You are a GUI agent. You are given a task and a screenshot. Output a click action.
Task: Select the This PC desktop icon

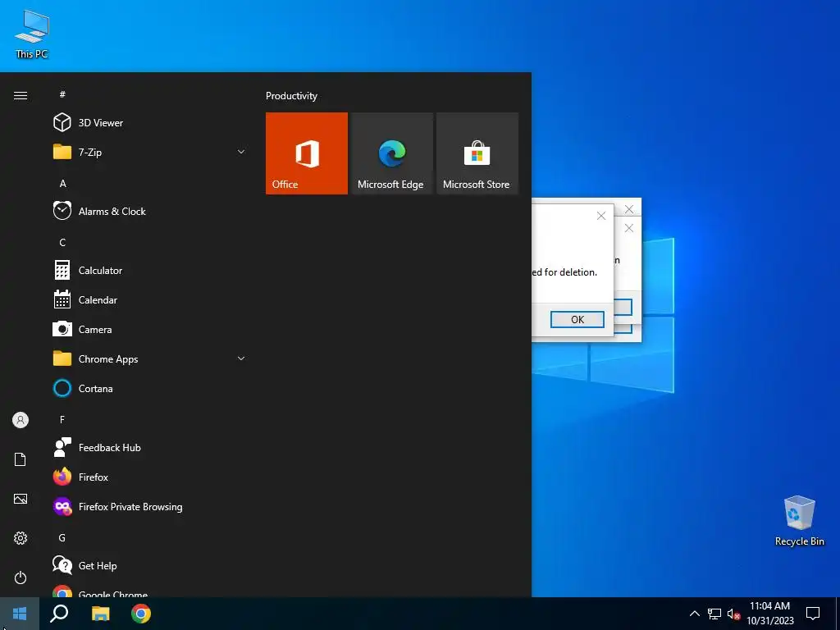point(32,34)
